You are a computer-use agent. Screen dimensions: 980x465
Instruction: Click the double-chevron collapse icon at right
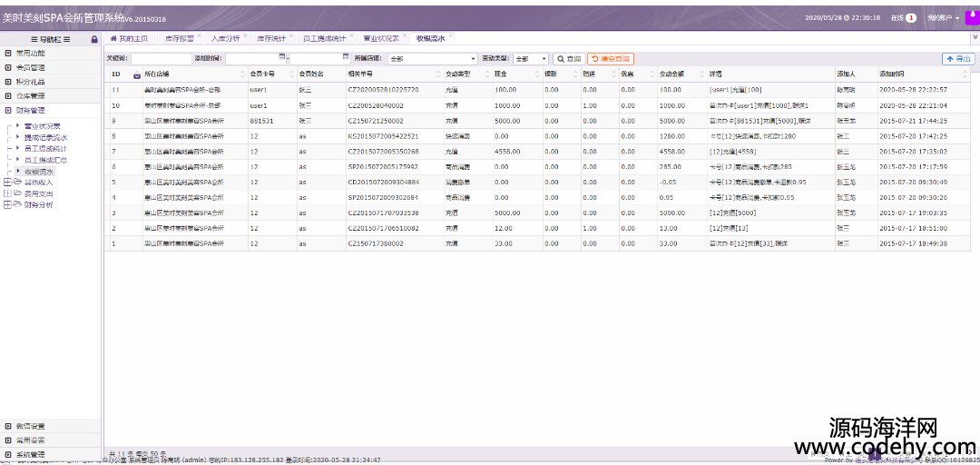click(x=975, y=38)
